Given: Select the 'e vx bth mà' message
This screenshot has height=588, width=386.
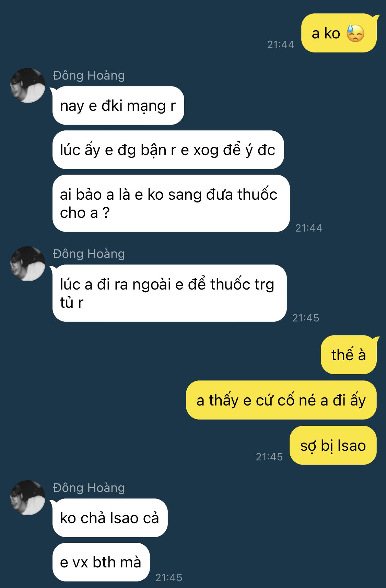Looking at the screenshot, I should (x=101, y=562).
